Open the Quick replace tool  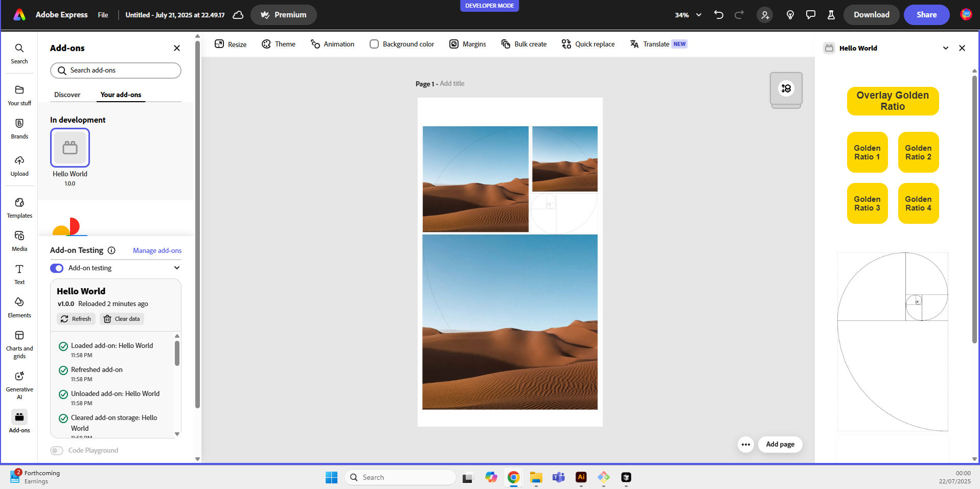pyautogui.click(x=588, y=44)
